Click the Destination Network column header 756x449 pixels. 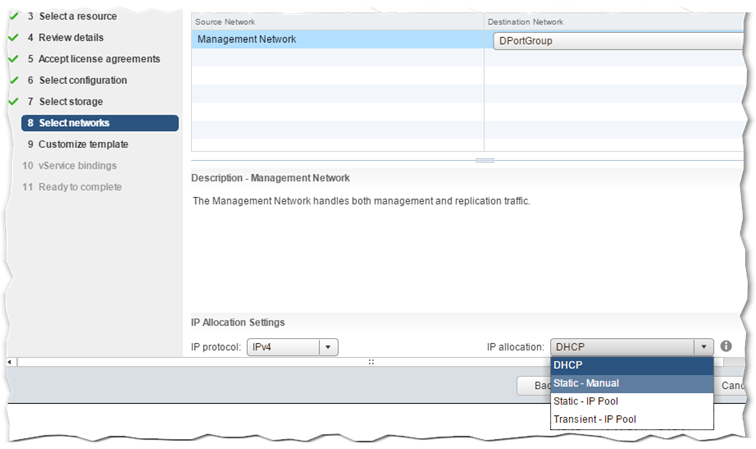[x=613, y=22]
